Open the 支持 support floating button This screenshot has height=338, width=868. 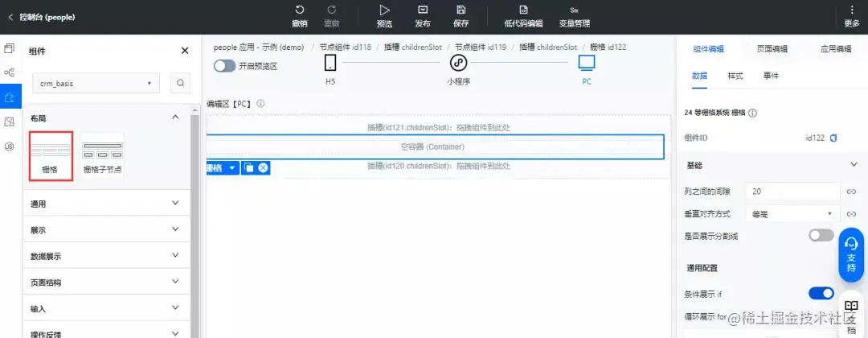pyautogui.click(x=851, y=254)
